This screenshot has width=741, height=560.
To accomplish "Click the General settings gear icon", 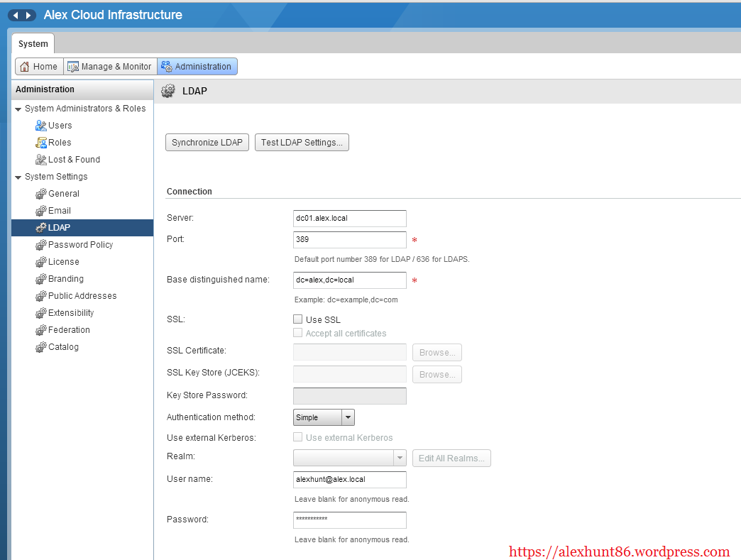I will coord(41,194).
